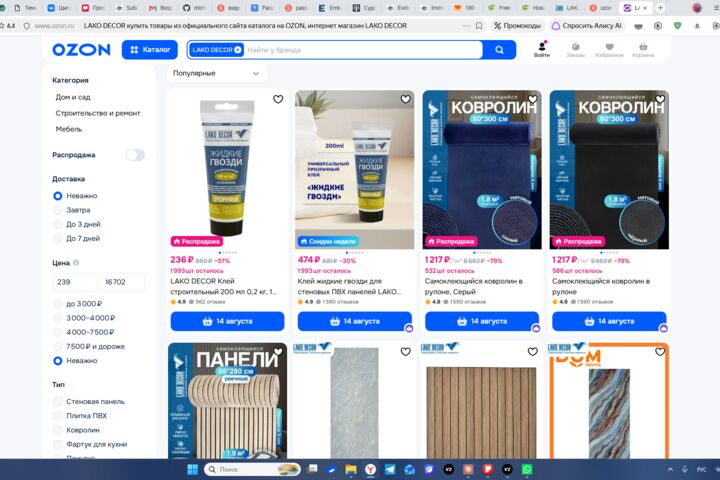The image size is (720, 480).
Task: Open Telegram from the taskbar
Action: (x=390, y=469)
